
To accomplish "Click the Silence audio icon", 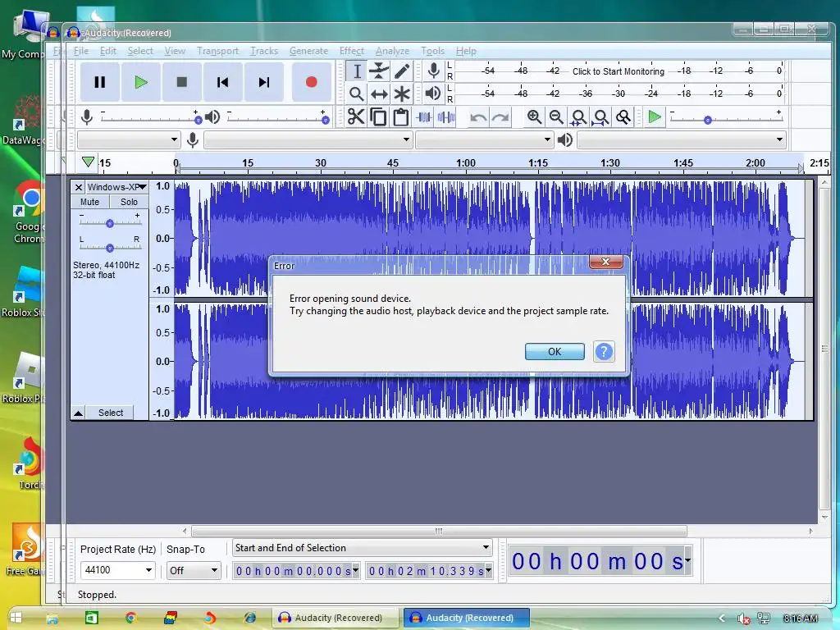I will (446, 116).
